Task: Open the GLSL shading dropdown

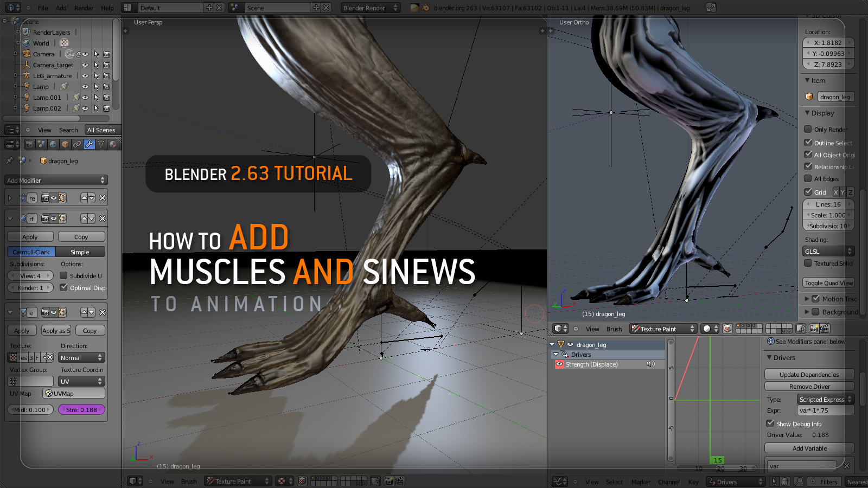Action: (828, 251)
